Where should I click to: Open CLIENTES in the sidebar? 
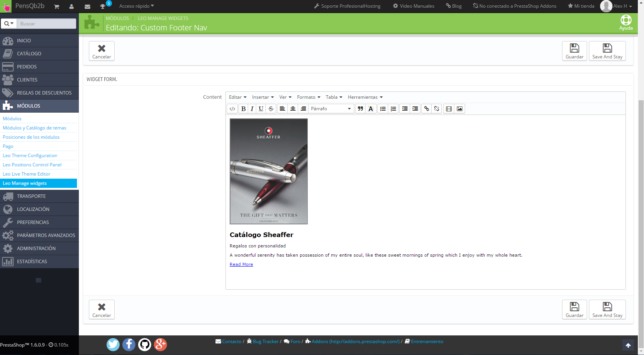(39, 80)
